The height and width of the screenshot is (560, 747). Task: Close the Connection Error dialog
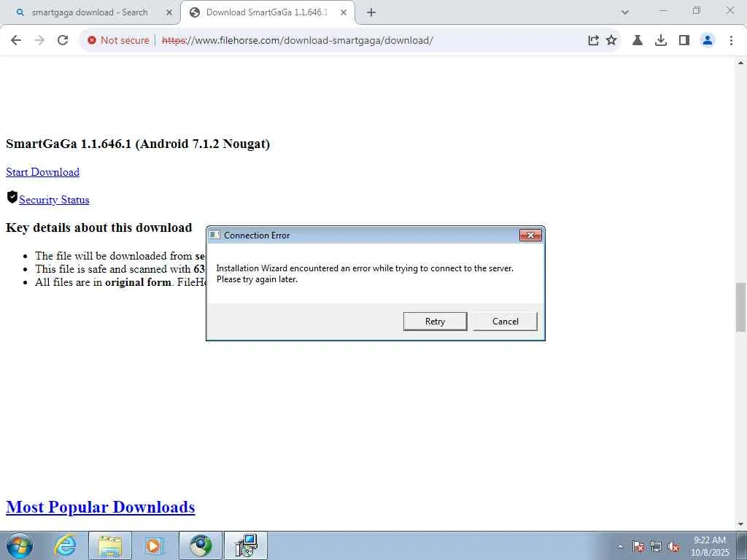coord(530,236)
